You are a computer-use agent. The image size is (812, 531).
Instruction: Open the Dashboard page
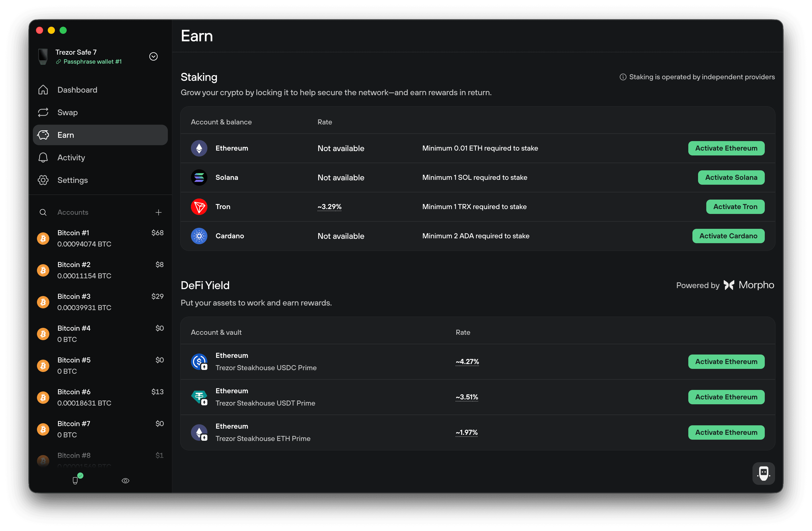100,90
